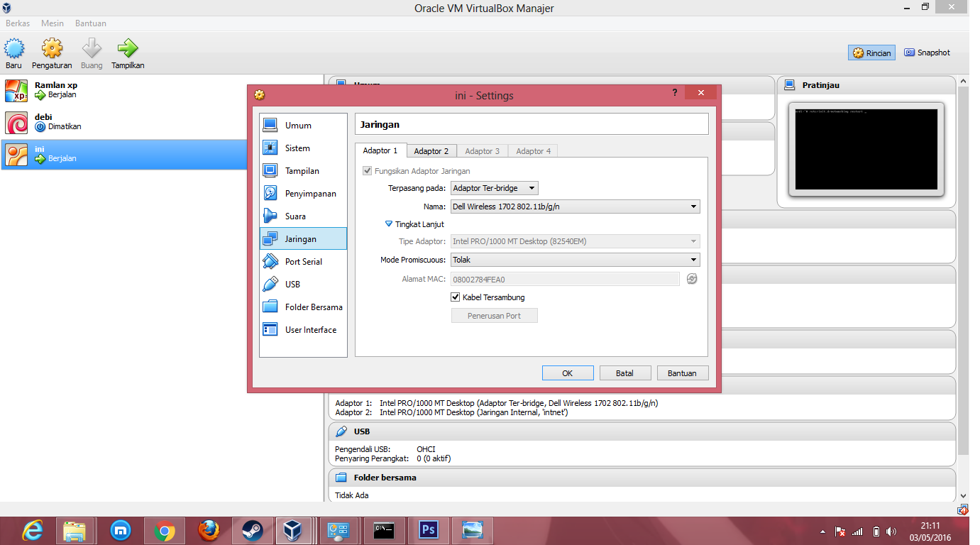Select the ini virtual machine entry
The height and width of the screenshot is (545, 980).
(162, 154)
